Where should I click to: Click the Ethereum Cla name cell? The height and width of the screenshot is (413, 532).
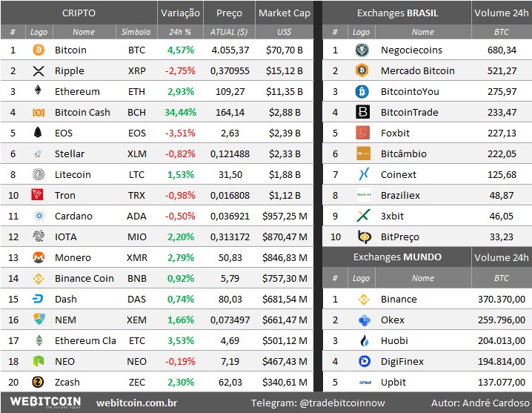(x=85, y=340)
